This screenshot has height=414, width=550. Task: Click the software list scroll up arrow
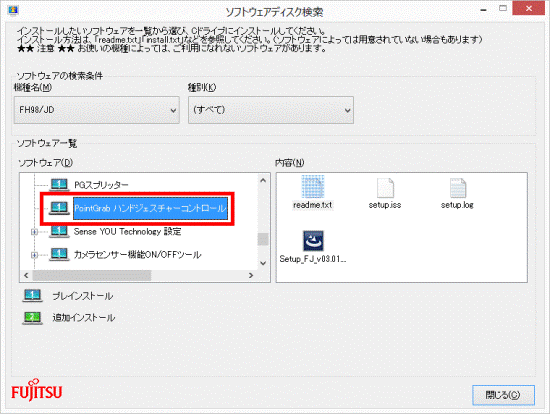coord(263,180)
